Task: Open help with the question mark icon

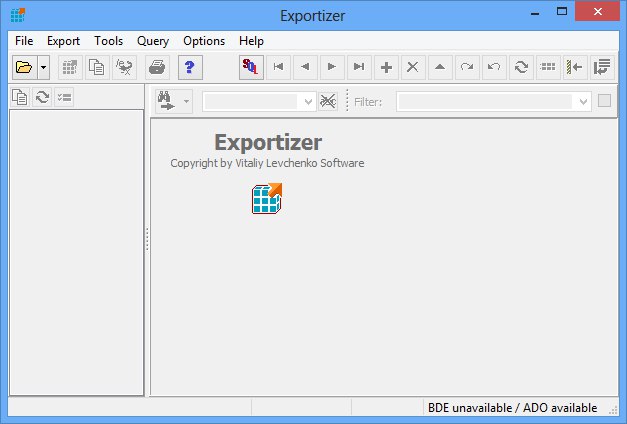Action: [x=190, y=67]
